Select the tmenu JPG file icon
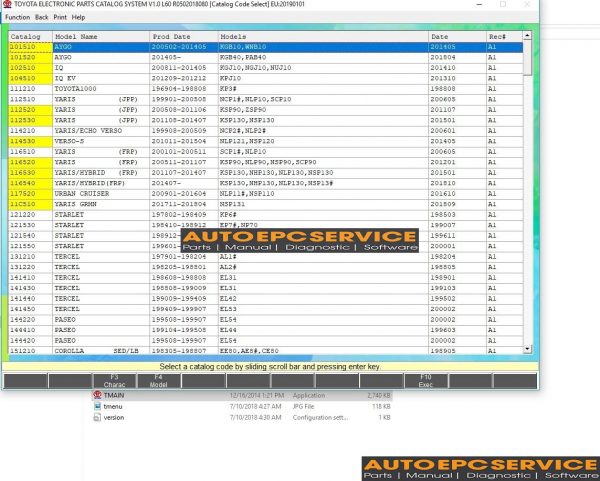The height and width of the screenshot is (481, 600). [97, 406]
